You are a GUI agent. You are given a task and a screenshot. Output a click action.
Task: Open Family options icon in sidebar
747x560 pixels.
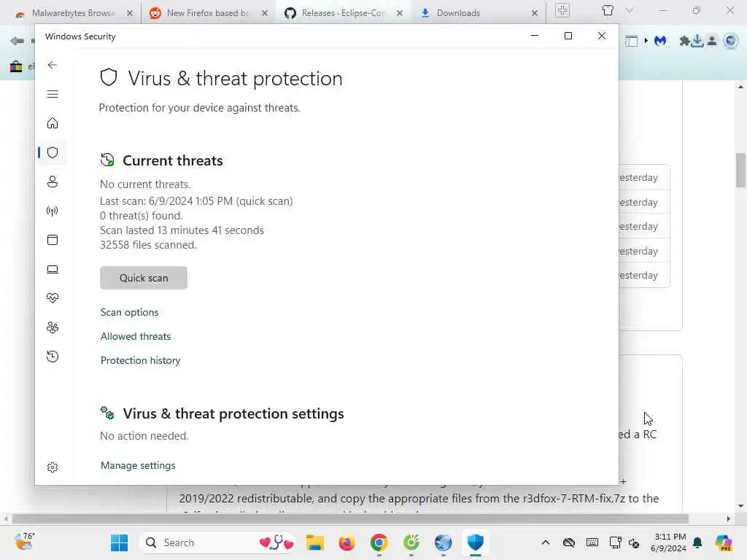click(53, 327)
